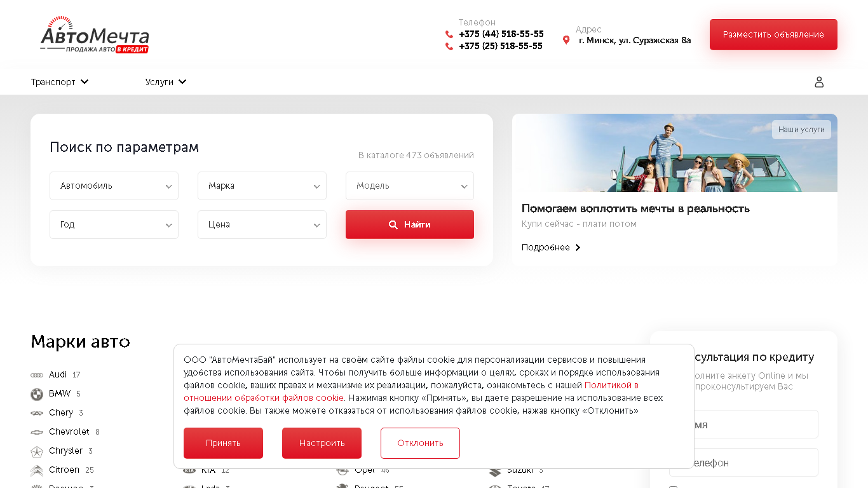This screenshot has height=488, width=868.
Task: Open the Цена dropdown
Action: click(262, 225)
